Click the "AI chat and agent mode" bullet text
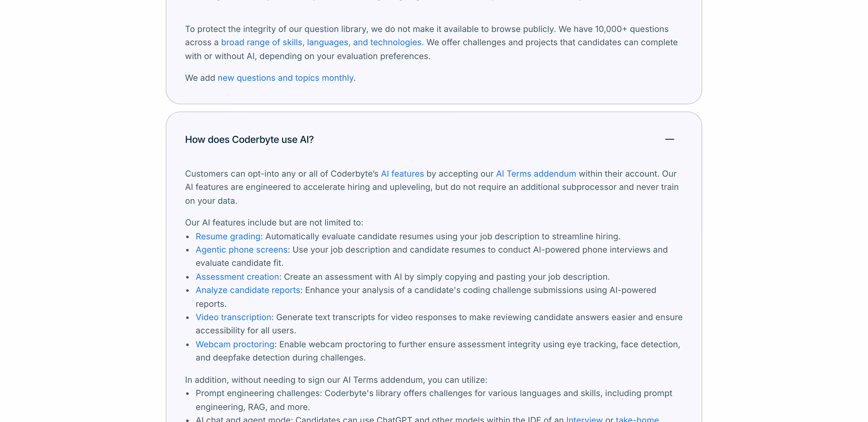The image size is (868, 422). click(x=427, y=419)
